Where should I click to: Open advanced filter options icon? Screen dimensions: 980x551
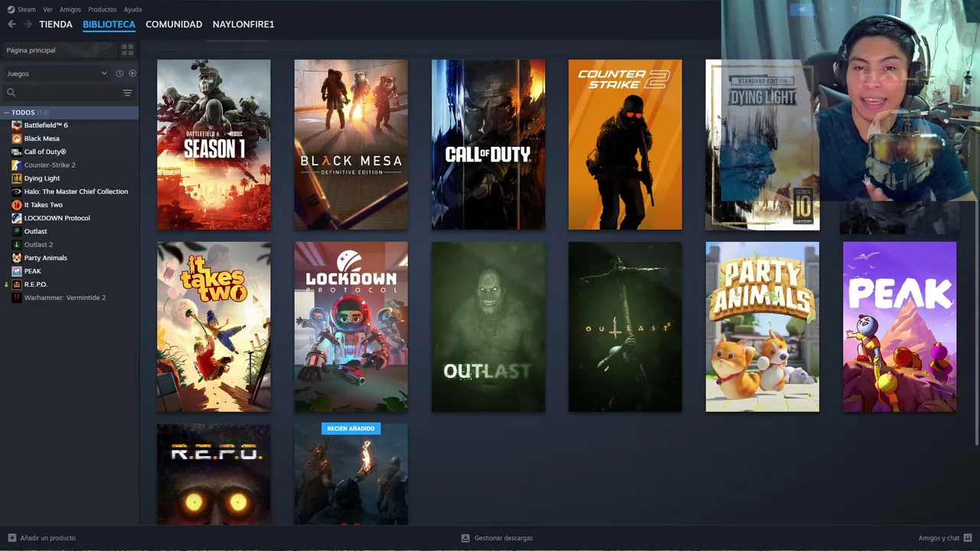(x=127, y=93)
